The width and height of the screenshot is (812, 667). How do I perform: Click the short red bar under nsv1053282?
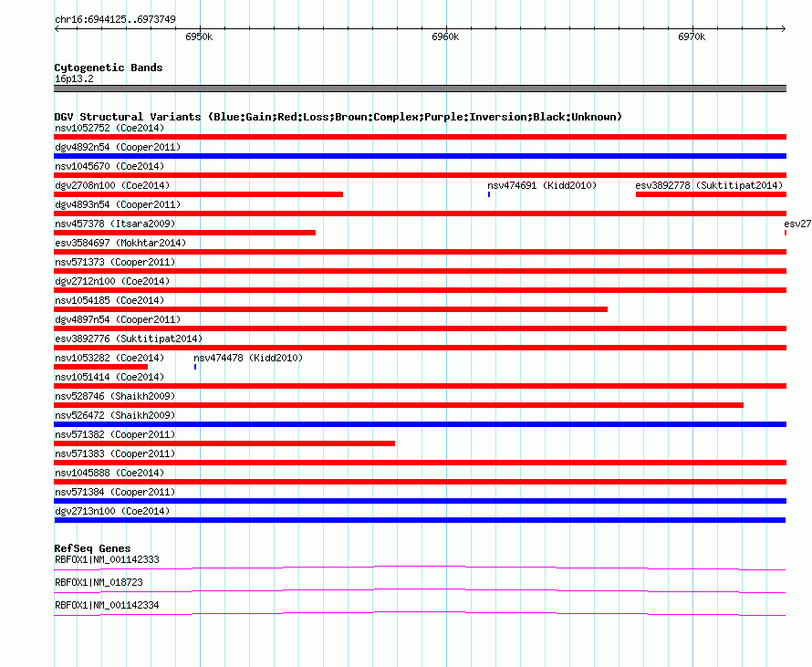click(101, 367)
